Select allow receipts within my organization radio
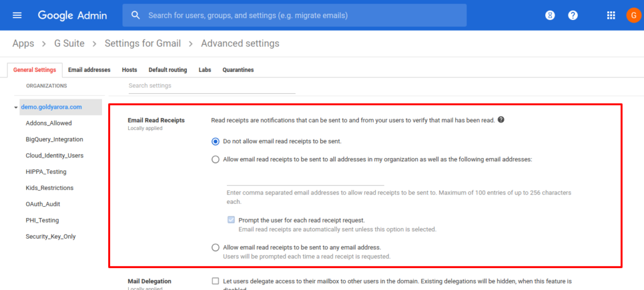Viewport: 644px width, 290px height. [215, 159]
